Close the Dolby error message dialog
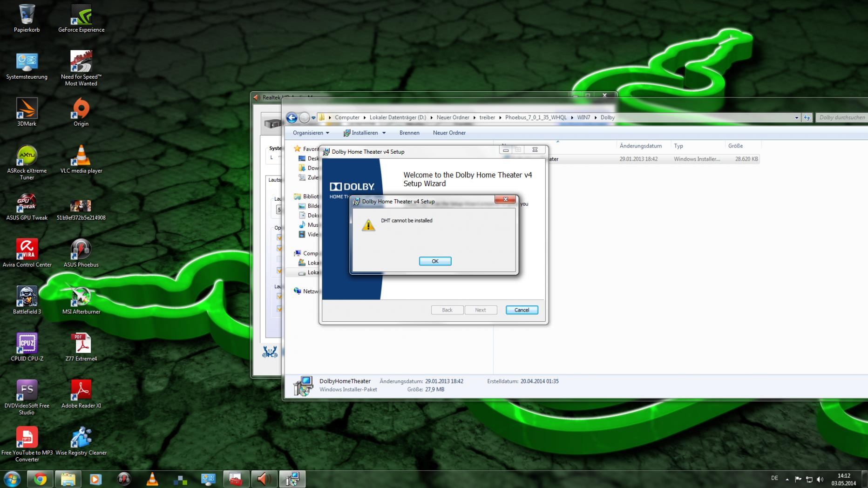The width and height of the screenshot is (868, 488). [505, 199]
